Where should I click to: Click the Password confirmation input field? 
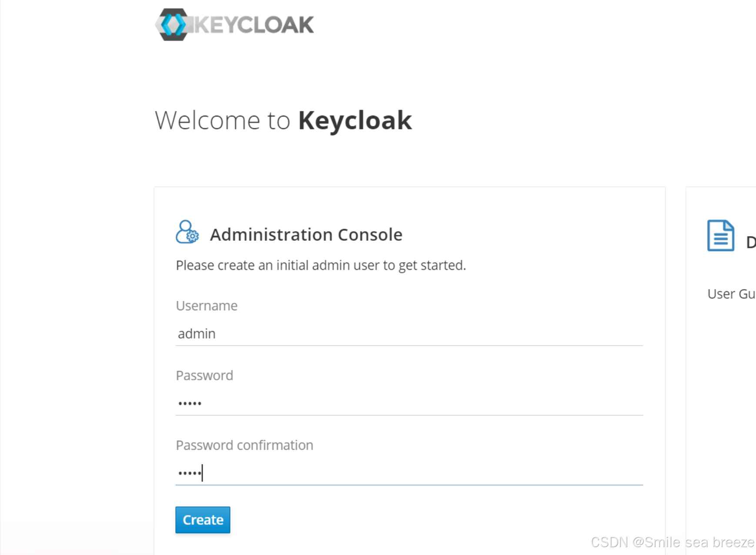coord(409,473)
